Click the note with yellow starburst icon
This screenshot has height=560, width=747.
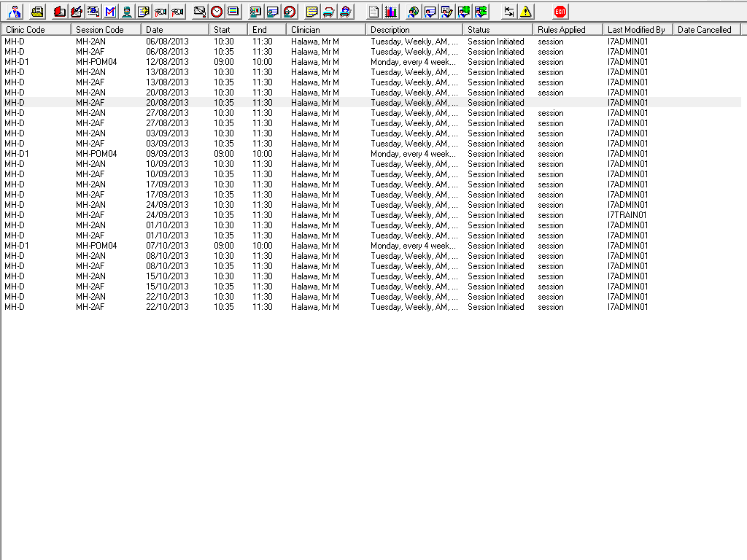[x=144, y=12]
